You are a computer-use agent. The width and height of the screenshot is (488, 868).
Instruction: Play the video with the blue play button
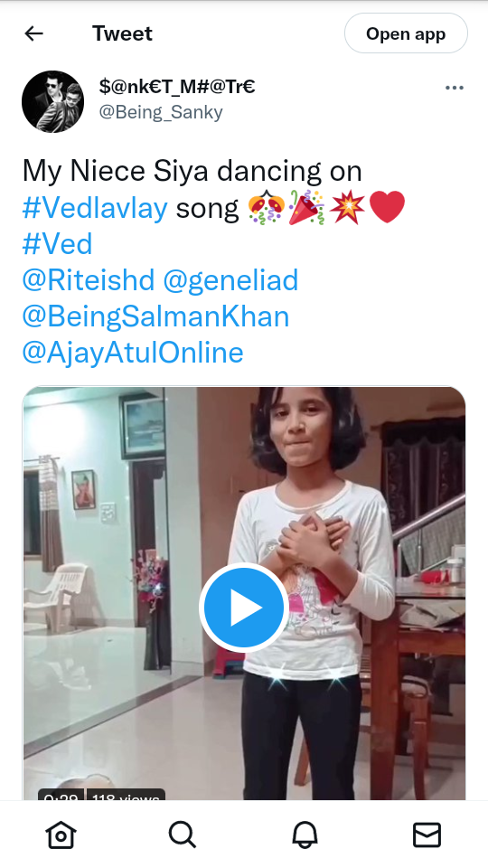244,608
